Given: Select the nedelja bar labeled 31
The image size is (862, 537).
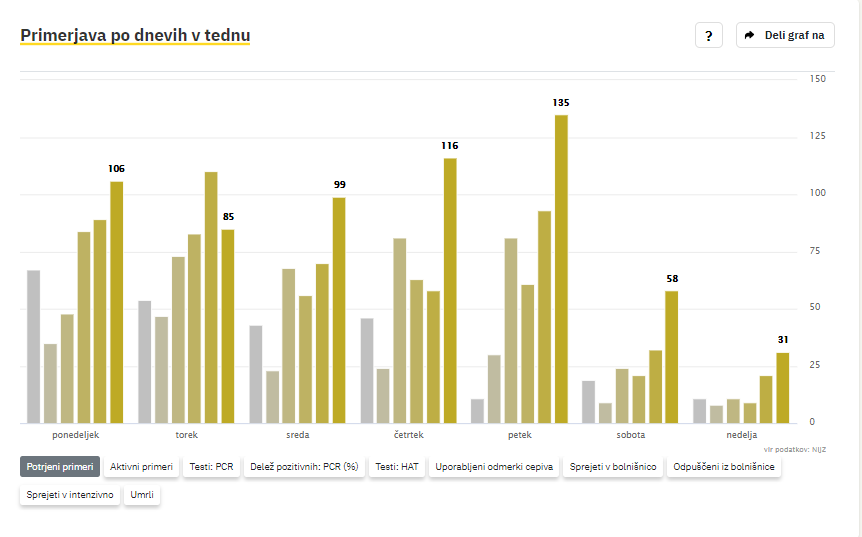Looking at the screenshot, I should [x=782, y=388].
